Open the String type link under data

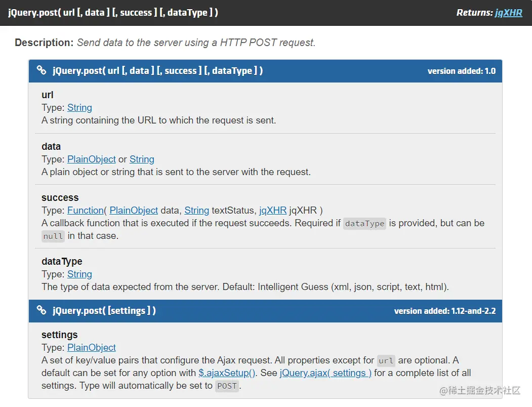(142, 159)
